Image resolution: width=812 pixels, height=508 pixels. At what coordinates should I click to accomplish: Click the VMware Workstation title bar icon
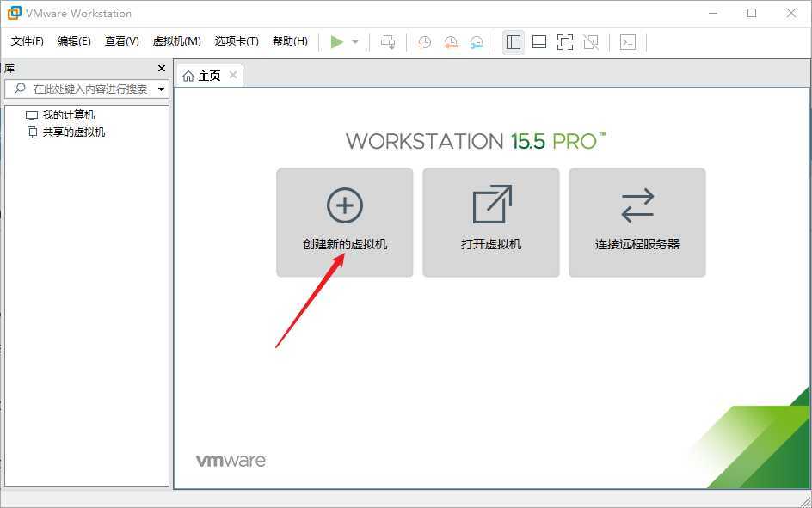click(14, 13)
